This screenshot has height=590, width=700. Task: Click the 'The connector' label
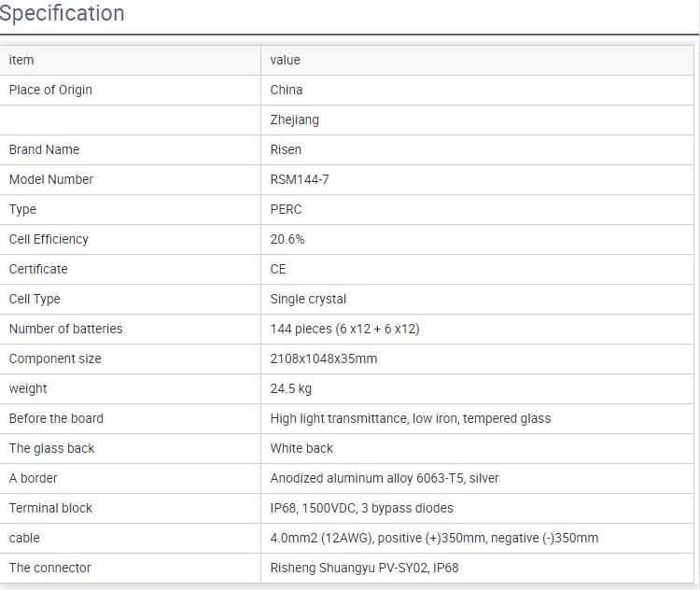tap(50, 569)
